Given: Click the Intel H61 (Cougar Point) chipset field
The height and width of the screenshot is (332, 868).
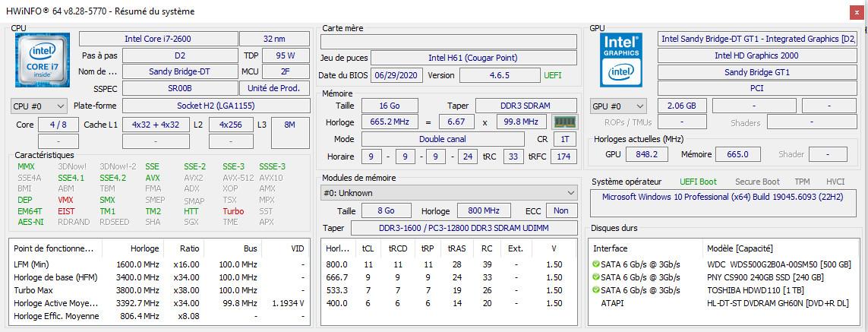Looking at the screenshot, I should click(x=473, y=58).
